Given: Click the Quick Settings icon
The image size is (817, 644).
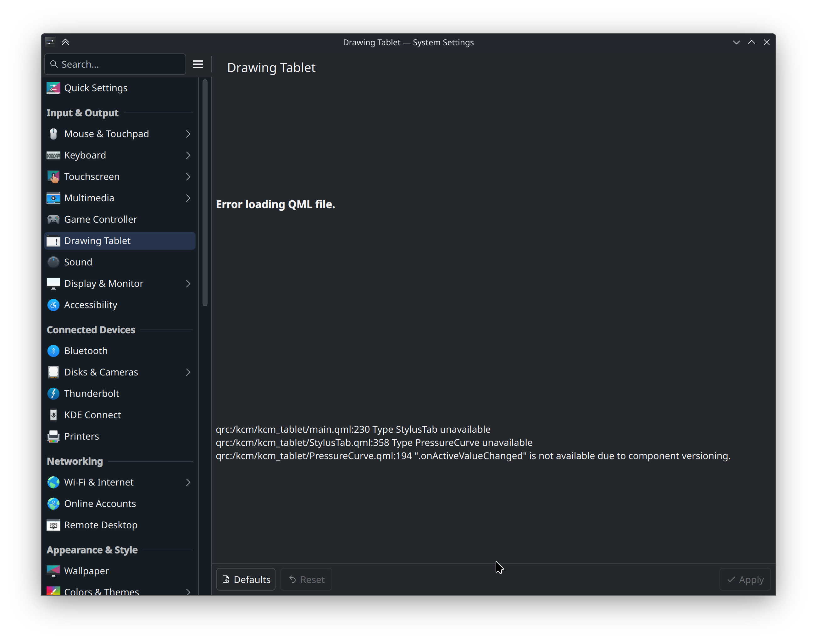Looking at the screenshot, I should click(53, 88).
